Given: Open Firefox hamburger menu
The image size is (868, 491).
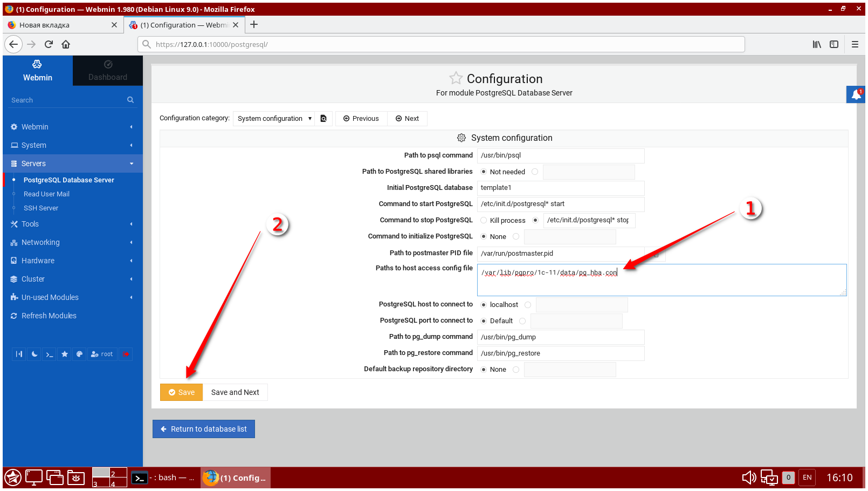Looking at the screenshot, I should pyautogui.click(x=855, y=44).
